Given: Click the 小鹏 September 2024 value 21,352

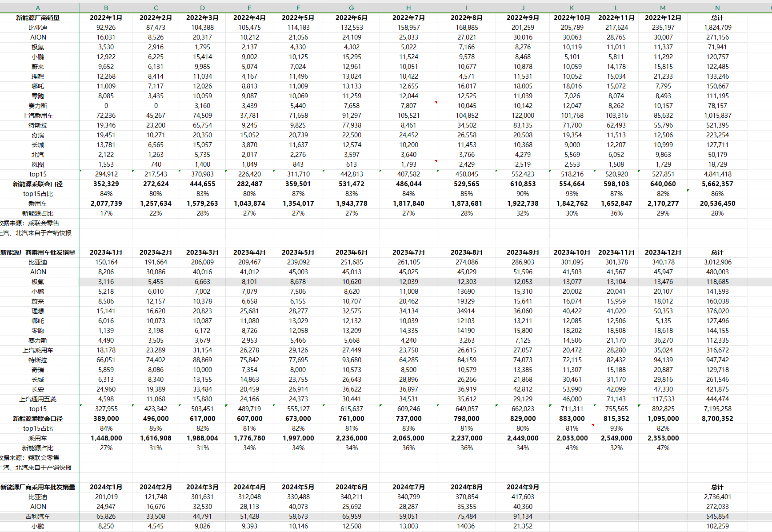Looking at the screenshot, I should tap(523, 526).
